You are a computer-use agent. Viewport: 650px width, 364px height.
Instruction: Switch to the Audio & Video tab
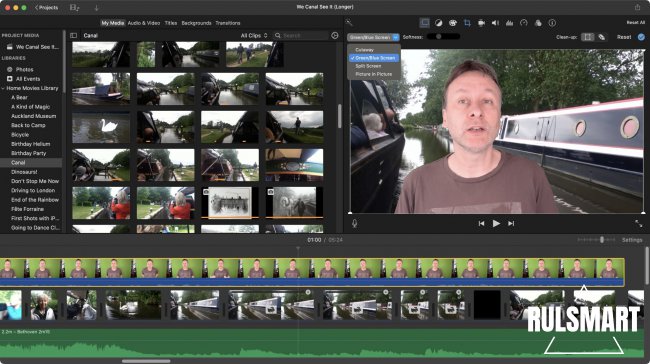144,23
